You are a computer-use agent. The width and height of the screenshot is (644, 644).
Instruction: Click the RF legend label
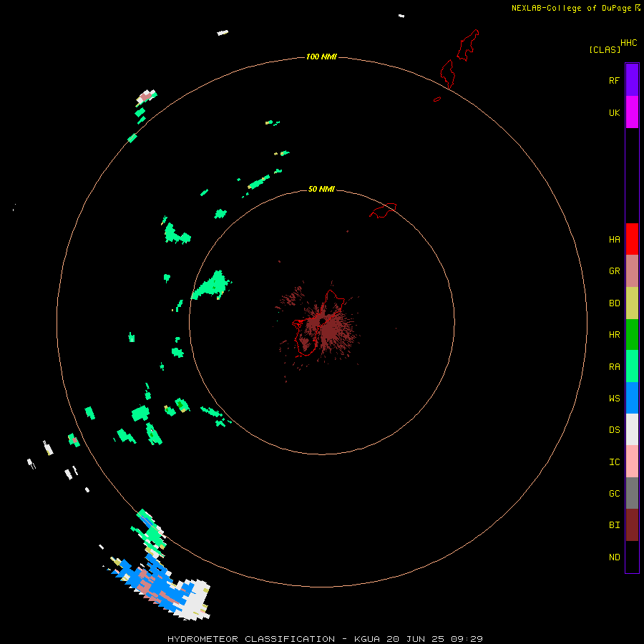click(614, 80)
